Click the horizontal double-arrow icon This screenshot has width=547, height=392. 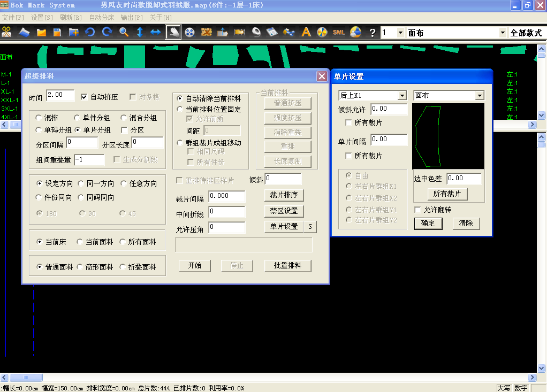tap(156, 32)
